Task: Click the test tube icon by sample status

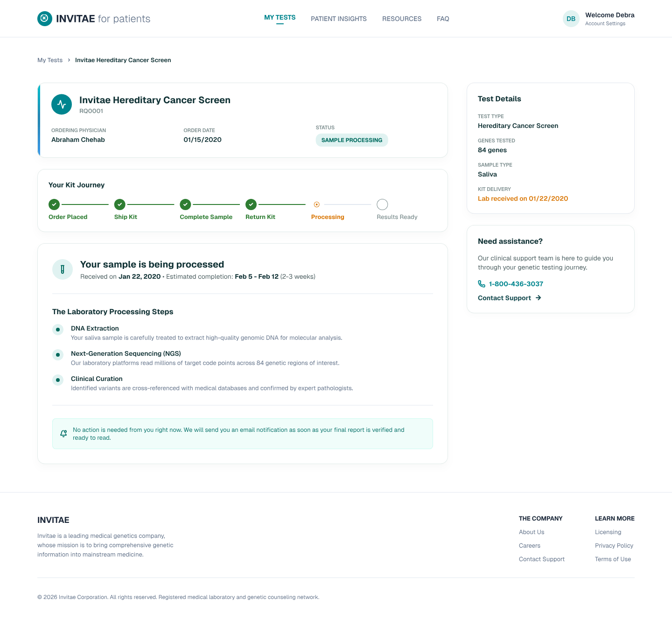Action: pyautogui.click(x=63, y=269)
